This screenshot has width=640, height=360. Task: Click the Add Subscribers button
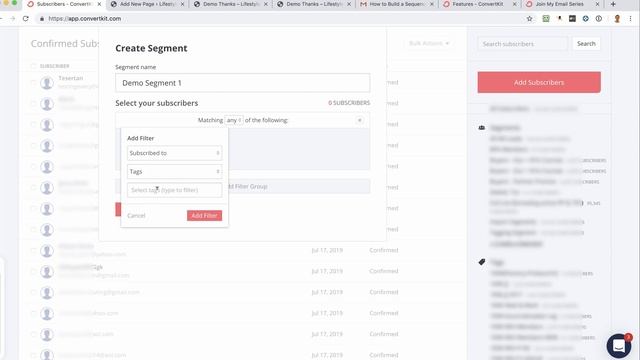click(539, 82)
